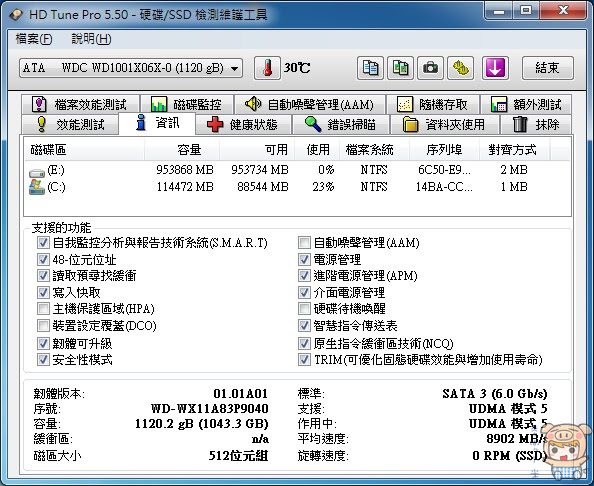This screenshot has width=594, height=486.
Task: Toggle the 韌體可升級 checkbox
Action: pos(43,343)
